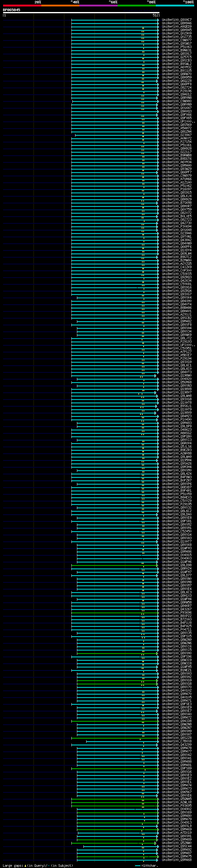Click the green ~80% identity color bar
The height and width of the screenshot is (868, 197).
pos(137,6)
